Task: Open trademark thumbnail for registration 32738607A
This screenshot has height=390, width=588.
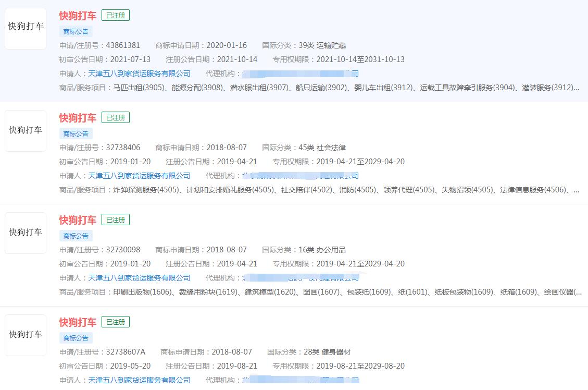Action: pyautogui.click(x=26, y=335)
